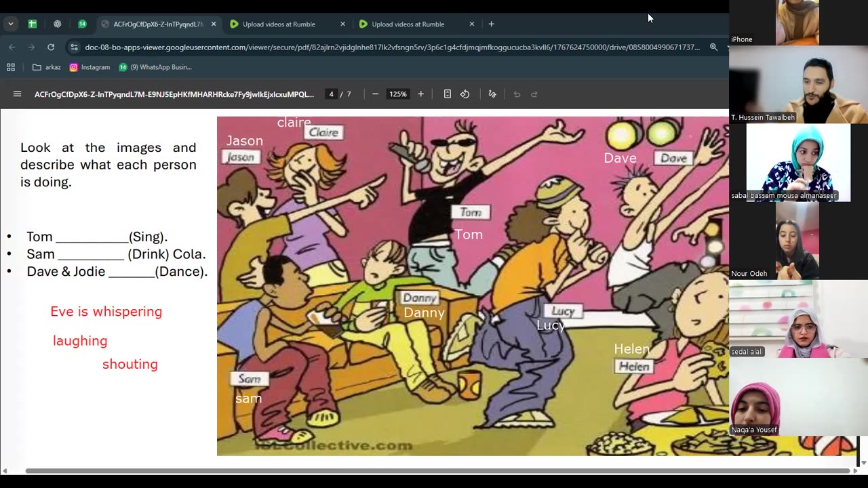Reload the current page
The height and width of the screenshot is (488, 868).
[x=51, y=47]
